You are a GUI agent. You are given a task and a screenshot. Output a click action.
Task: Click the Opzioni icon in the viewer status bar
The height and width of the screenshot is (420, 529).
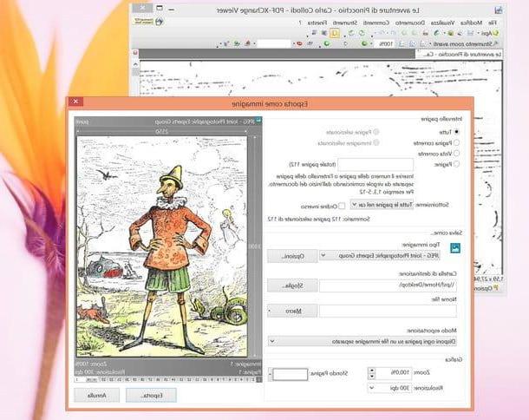tap(495, 288)
